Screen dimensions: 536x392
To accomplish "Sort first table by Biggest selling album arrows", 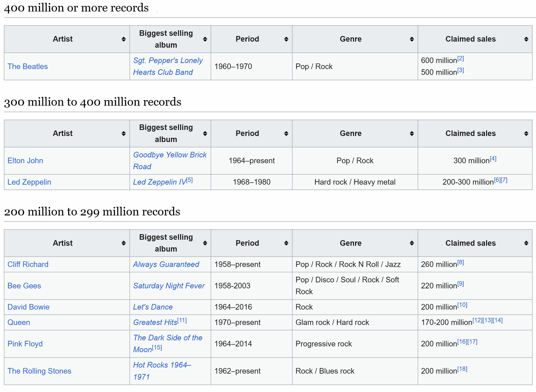I will click(x=205, y=39).
